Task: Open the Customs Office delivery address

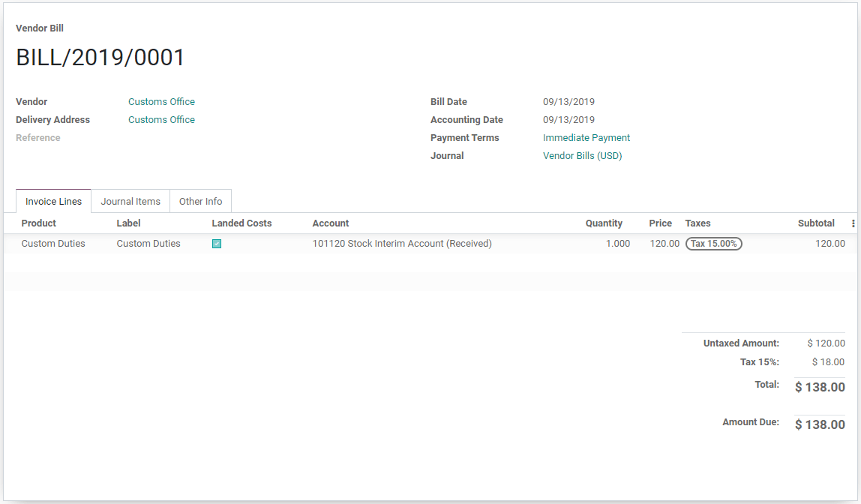Action: (x=161, y=119)
